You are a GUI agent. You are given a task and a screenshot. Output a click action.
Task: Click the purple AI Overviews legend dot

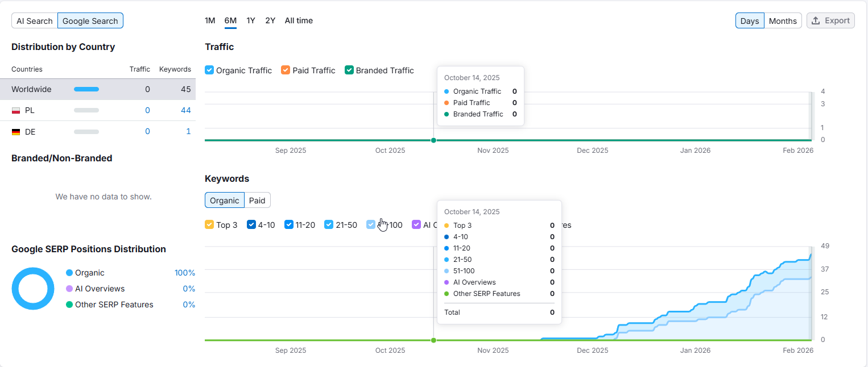coord(69,289)
